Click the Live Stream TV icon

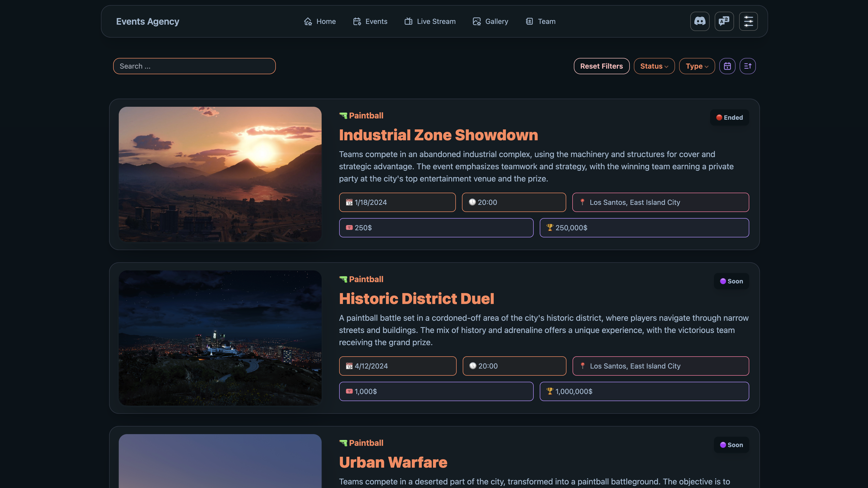(x=408, y=22)
